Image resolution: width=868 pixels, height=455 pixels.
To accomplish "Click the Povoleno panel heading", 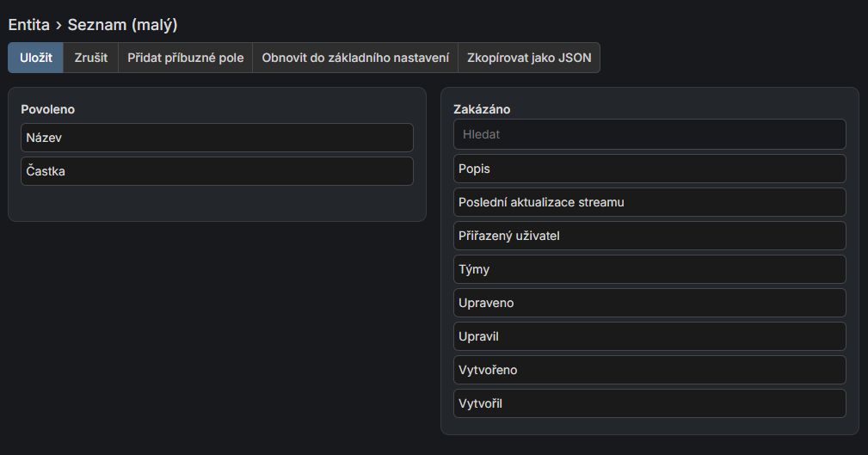I will point(48,109).
